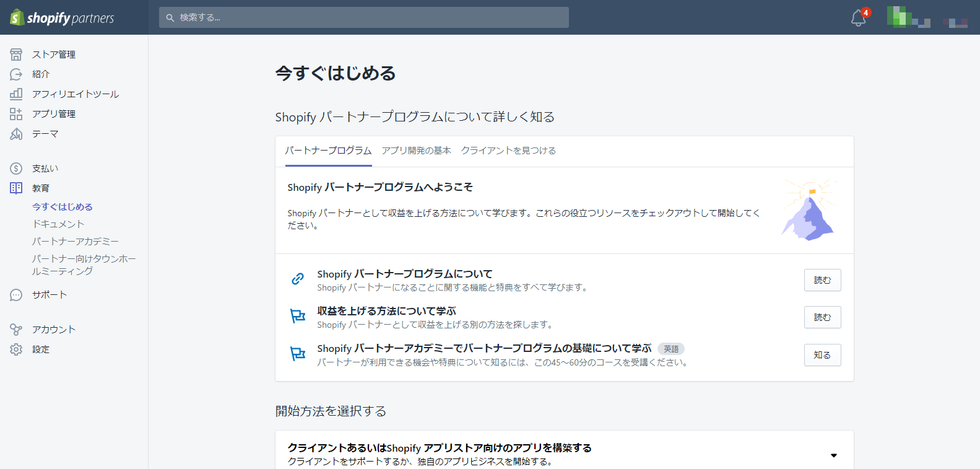This screenshot has height=469, width=980.
Task: Select the パートナープログラム tab
Action: (x=328, y=151)
